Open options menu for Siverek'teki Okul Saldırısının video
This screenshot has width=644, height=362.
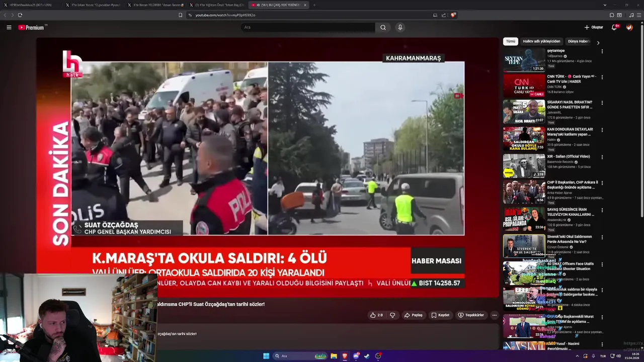tap(602, 237)
